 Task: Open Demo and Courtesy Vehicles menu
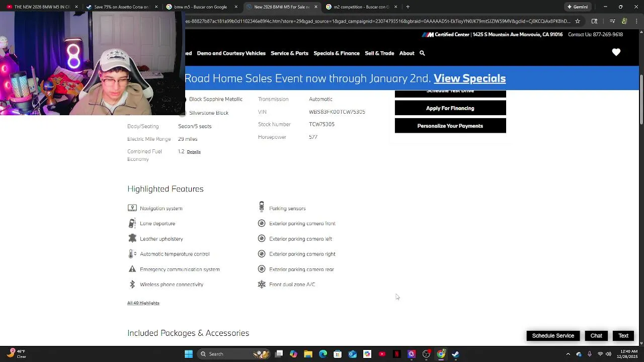231,53
